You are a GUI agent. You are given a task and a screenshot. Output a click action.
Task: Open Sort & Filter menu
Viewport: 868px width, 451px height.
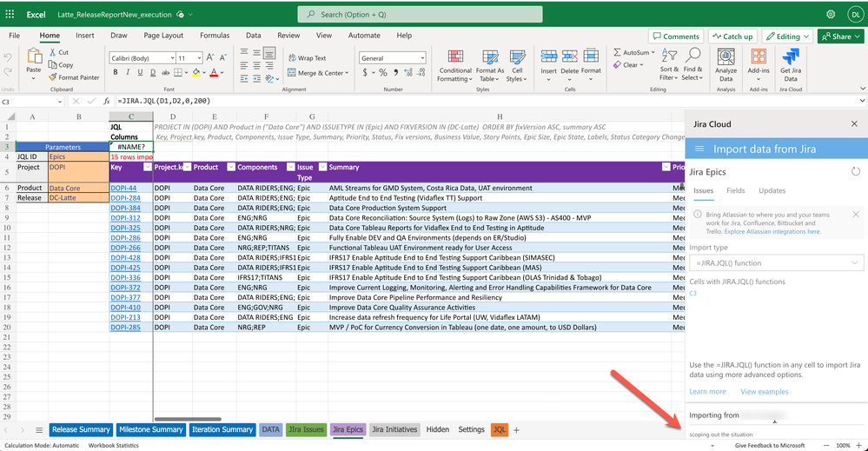point(669,65)
